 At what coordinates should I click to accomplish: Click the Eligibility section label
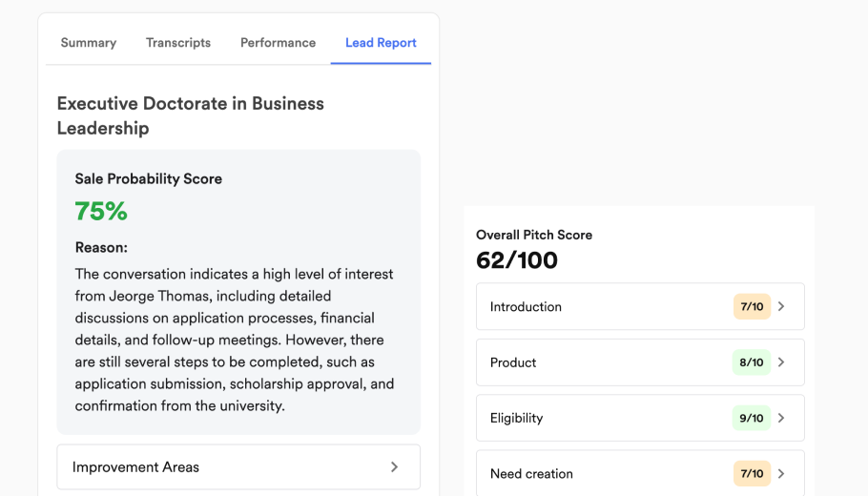coord(516,418)
